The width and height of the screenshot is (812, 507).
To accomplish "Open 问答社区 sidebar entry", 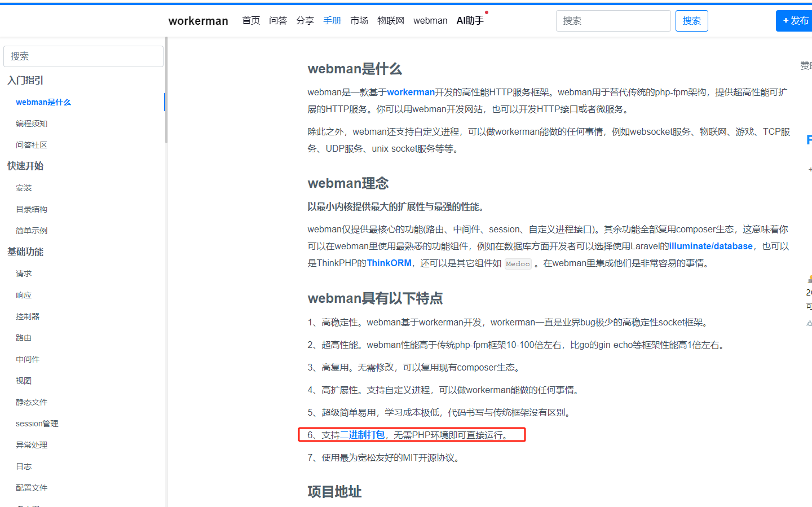I will pos(32,145).
